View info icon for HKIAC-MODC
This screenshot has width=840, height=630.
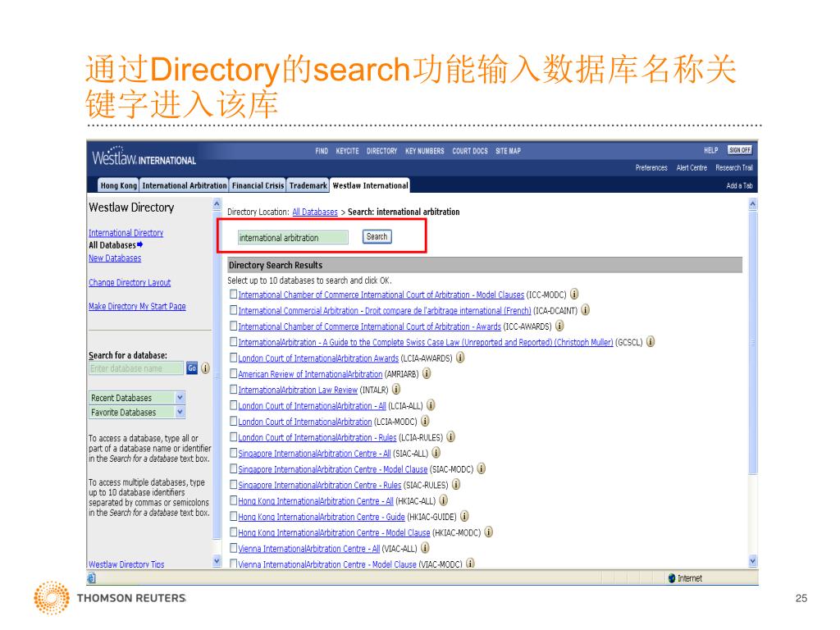click(489, 532)
